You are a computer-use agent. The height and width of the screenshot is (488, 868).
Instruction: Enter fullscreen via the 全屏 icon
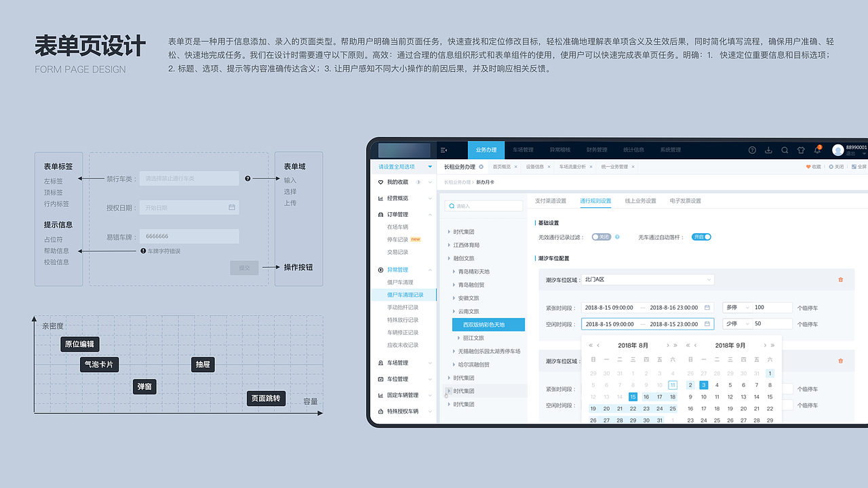pos(854,167)
